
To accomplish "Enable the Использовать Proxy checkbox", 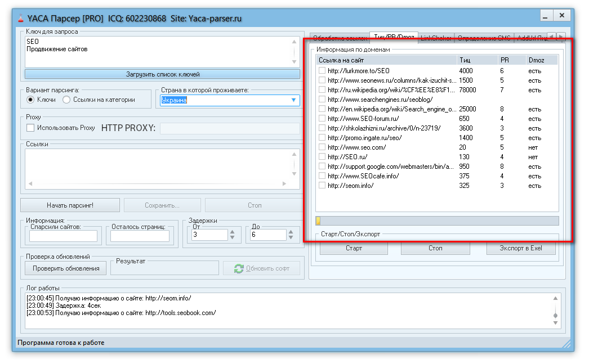I will 30,128.
